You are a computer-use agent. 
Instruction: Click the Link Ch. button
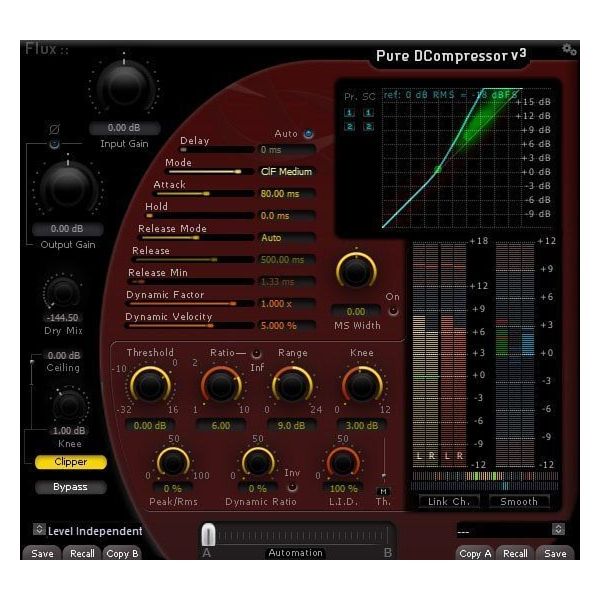[448, 501]
